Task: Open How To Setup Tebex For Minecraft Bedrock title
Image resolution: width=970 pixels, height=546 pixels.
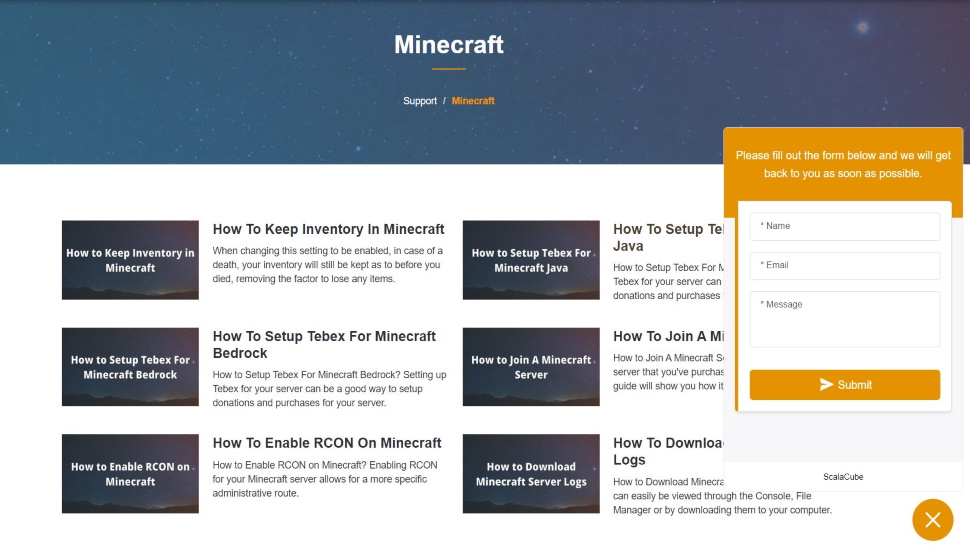Action: (x=324, y=344)
